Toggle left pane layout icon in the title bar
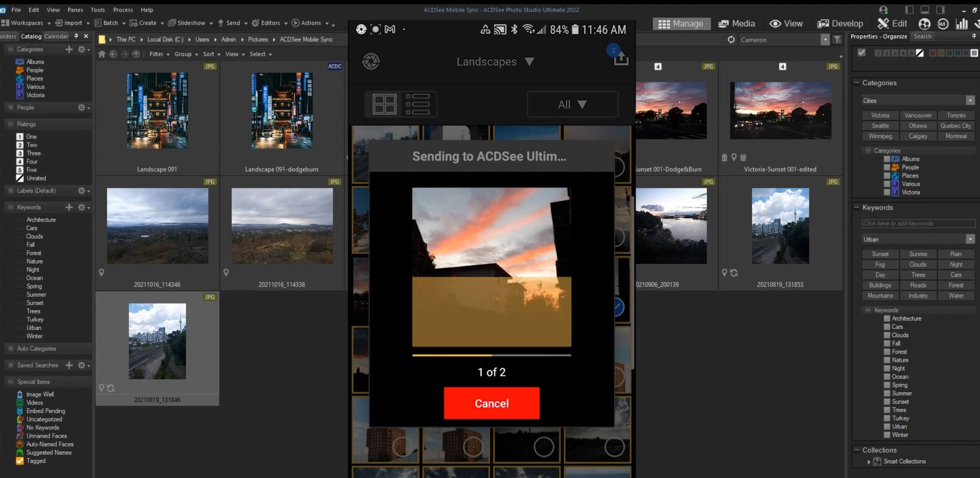 pyautogui.click(x=909, y=10)
